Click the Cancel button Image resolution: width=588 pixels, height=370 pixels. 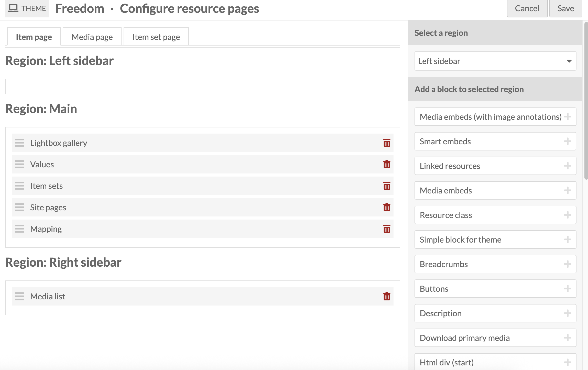(x=527, y=8)
